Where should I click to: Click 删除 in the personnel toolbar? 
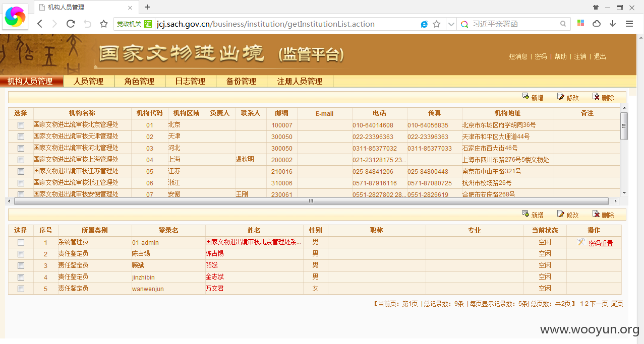[603, 215]
